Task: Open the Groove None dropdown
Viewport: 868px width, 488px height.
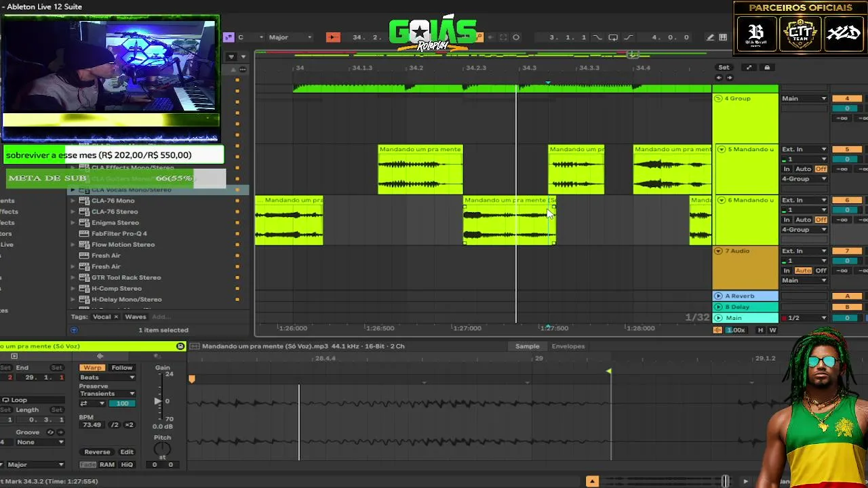Action: point(41,442)
